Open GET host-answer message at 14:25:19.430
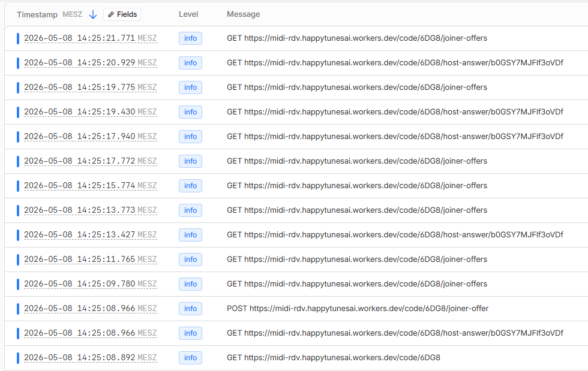 (395, 111)
